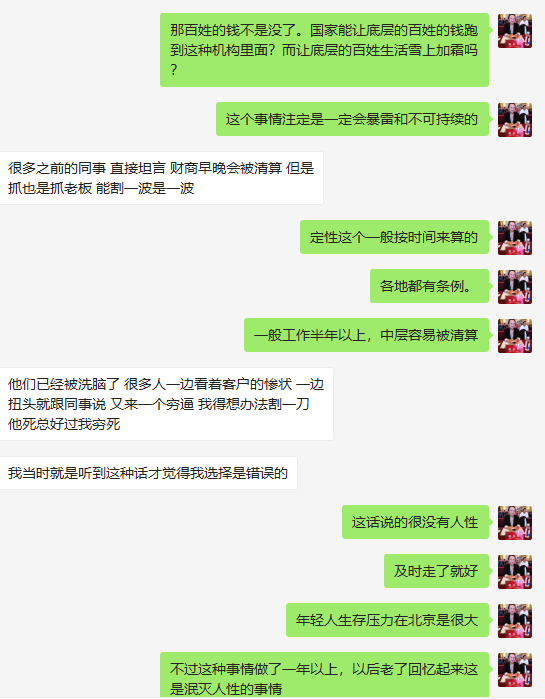Viewport: 545px width, 699px height.
Task: Click avatar beside 定性这个一般按时间来算的
Action: [515, 238]
